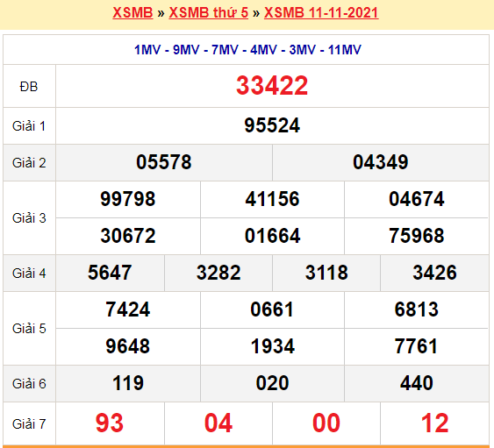Select Giải 4 number 3426
494x448 pixels.
coord(434,273)
